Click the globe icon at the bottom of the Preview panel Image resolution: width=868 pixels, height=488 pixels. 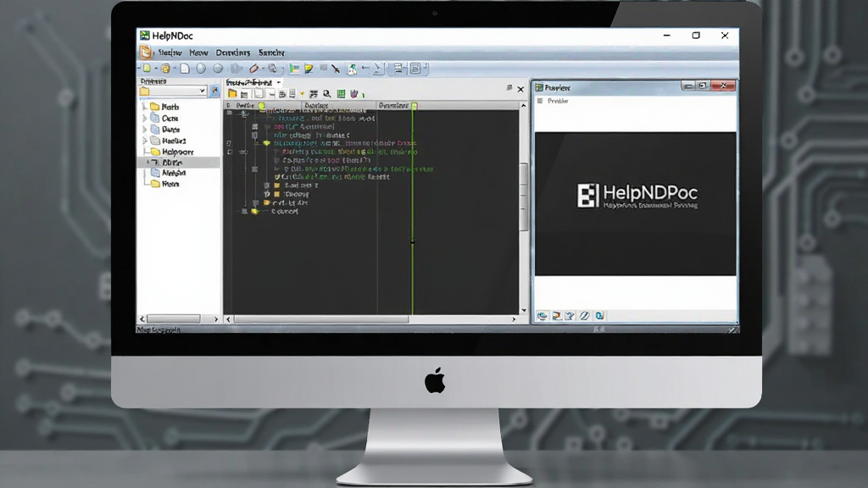click(542, 315)
